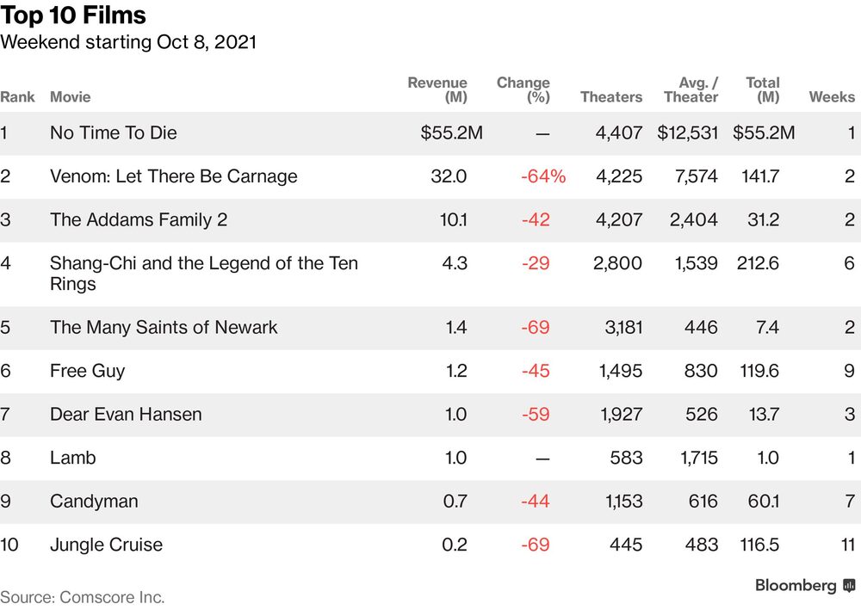This screenshot has width=861, height=616.
Task: Select the Jungle Cruise movie title
Action: tap(106, 545)
